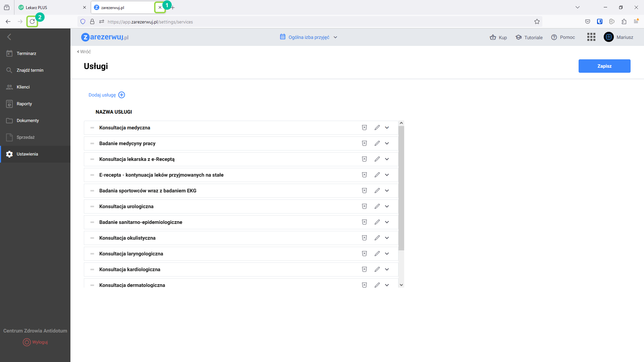Go to Klienci sidebar item
This screenshot has height=362, width=644.
pyautogui.click(x=23, y=87)
